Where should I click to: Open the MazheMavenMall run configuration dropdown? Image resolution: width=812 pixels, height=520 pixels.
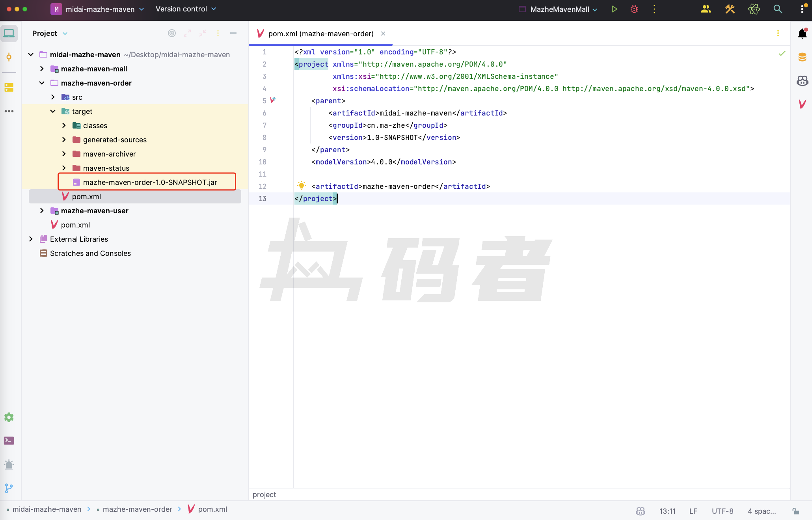(x=559, y=9)
